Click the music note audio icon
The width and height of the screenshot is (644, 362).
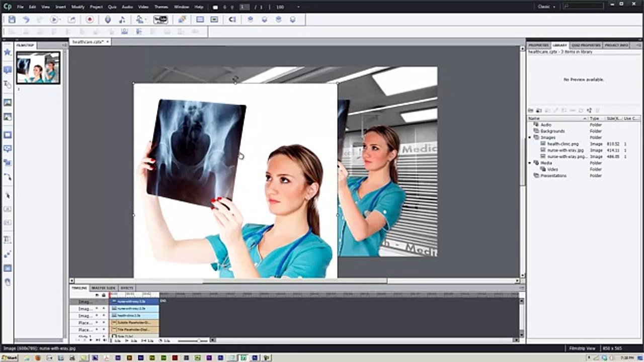[x=122, y=20]
